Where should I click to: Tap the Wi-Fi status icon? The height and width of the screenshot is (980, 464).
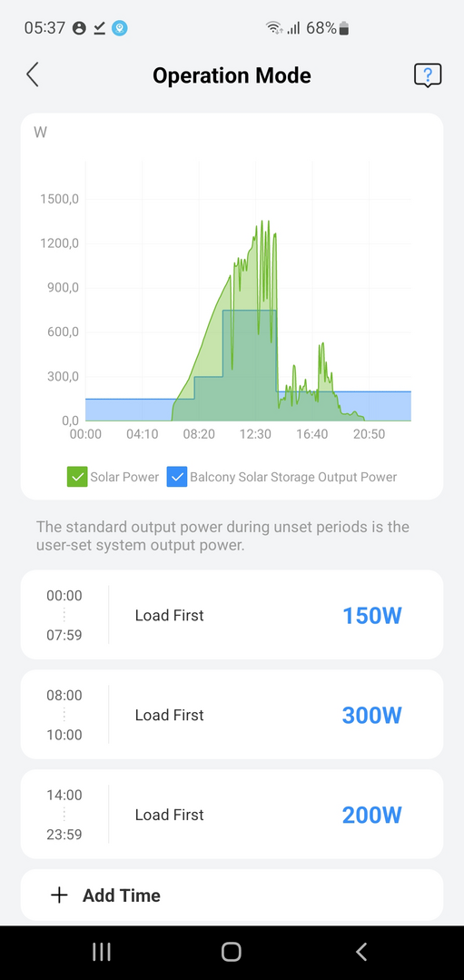coord(273,28)
